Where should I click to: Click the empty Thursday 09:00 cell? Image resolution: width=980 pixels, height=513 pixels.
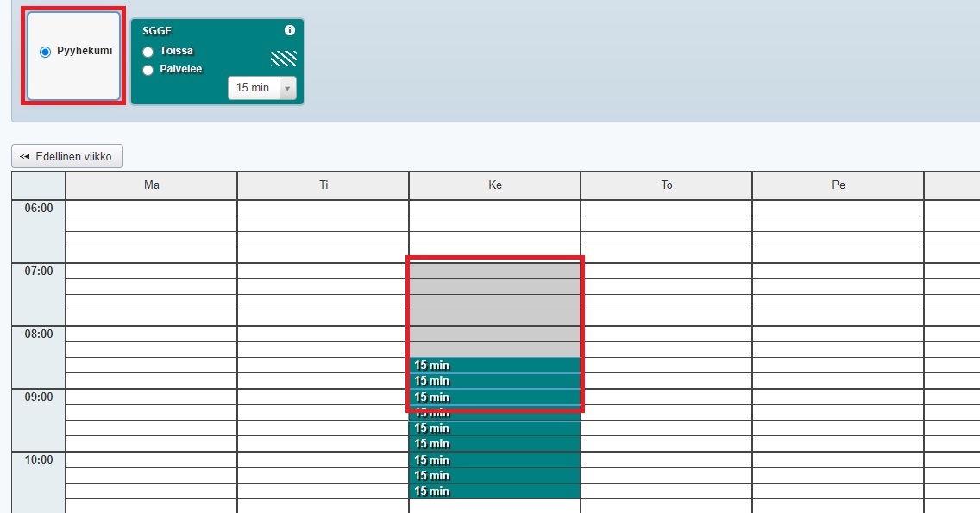pyautogui.click(x=666, y=397)
